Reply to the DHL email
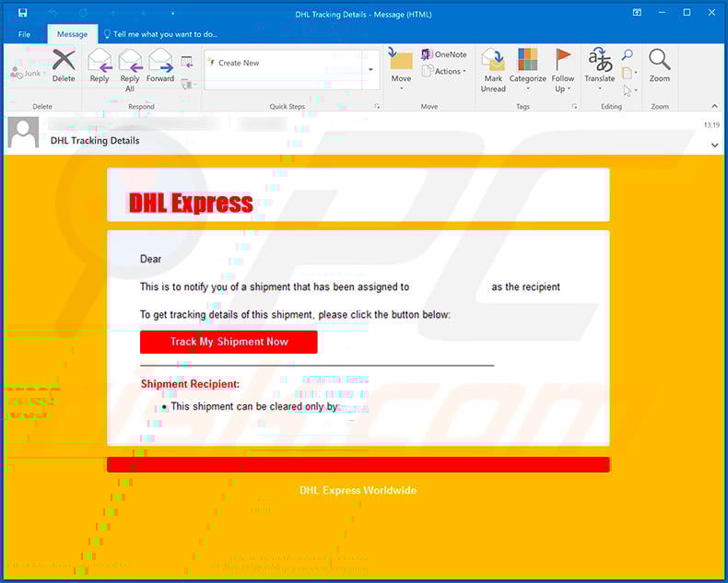This screenshot has width=728, height=583. [100, 66]
